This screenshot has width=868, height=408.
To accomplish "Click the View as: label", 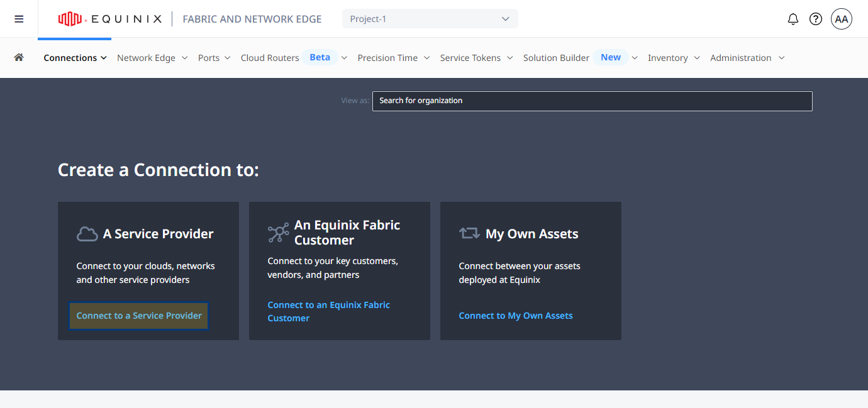I will click(x=355, y=101).
